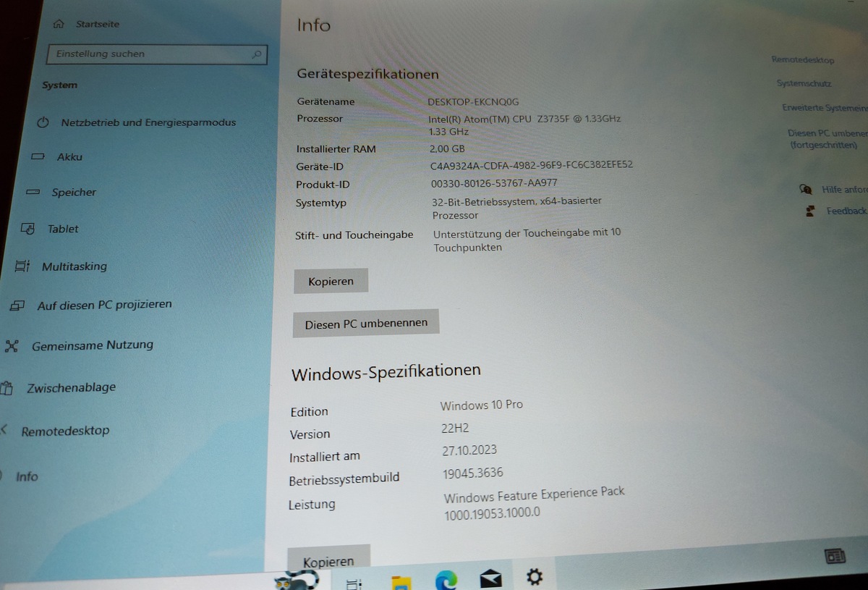Select Remotedesktop in the sidebar
Screen dimensions: 868x590
click(65, 431)
